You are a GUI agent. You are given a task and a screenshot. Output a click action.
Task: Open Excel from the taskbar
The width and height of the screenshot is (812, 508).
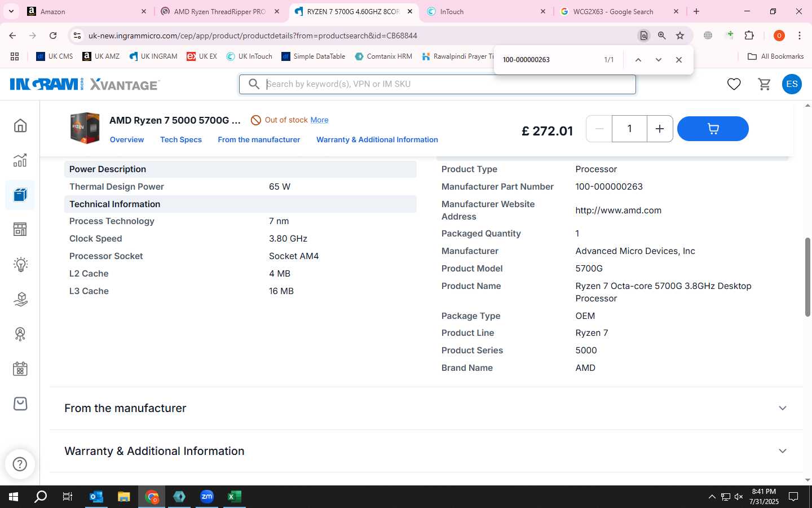coord(235,497)
